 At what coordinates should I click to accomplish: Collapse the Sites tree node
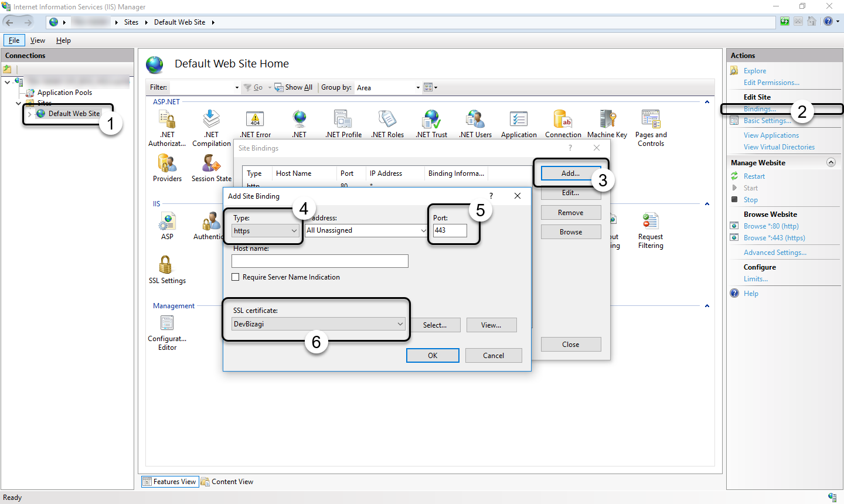pyautogui.click(x=19, y=103)
